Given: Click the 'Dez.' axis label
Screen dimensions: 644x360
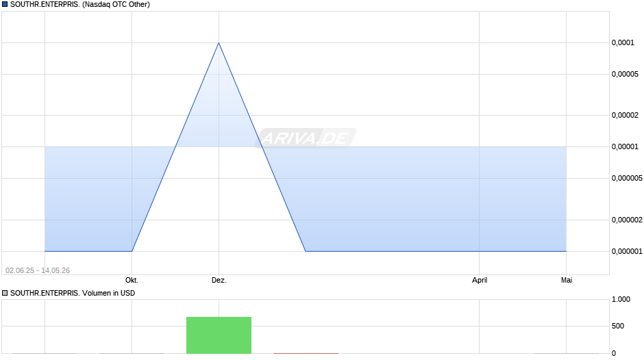Looking at the screenshot, I should 219,281.
